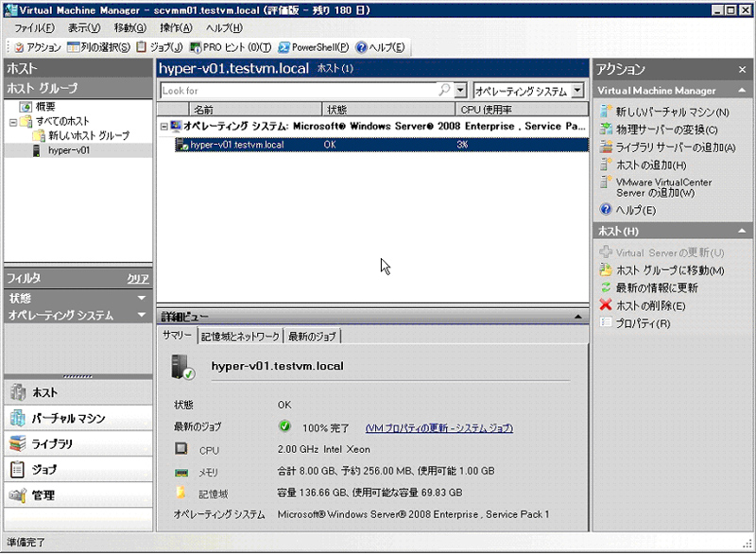Click the search magnifier icon
Viewport: 756px width, 554px height.
pyautogui.click(x=444, y=90)
